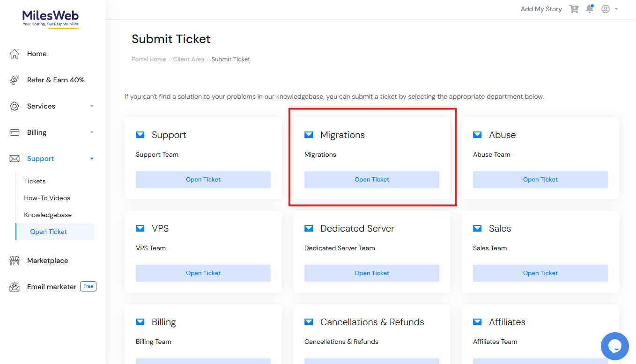
Task: Open the Knowledgebase page
Action: [x=48, y=215]
